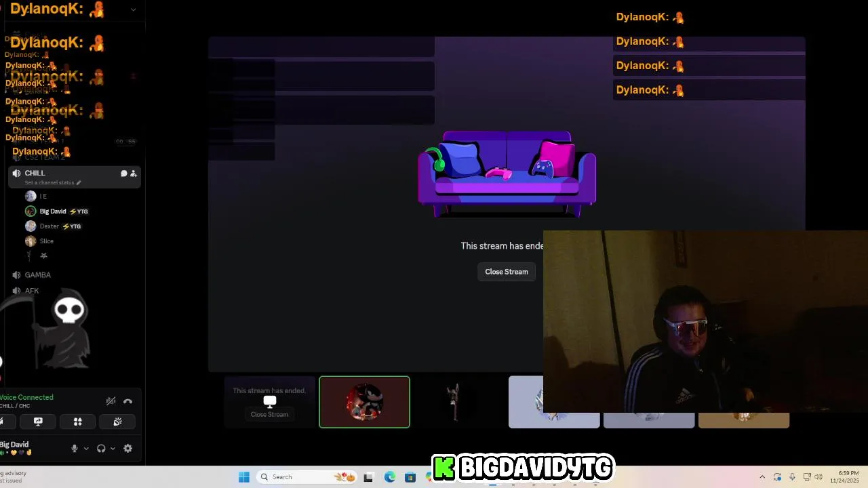The height and width of the screenshot is (488, 868).
Task: Click the server header dropdown chevron
Action: [x=134, y=9]
